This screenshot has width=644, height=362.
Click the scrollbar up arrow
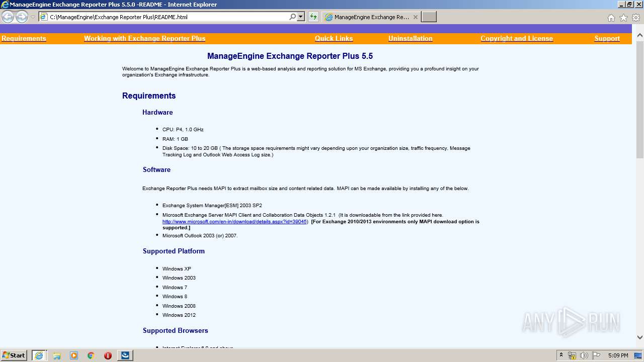click(x=640, y=36)
